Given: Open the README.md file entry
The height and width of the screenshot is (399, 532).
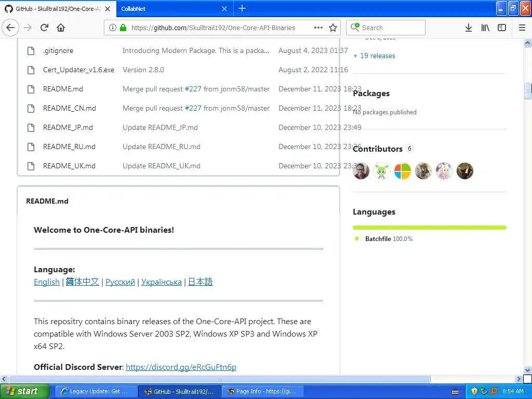Looking at the screenshot, I should (x=63, y=89).
